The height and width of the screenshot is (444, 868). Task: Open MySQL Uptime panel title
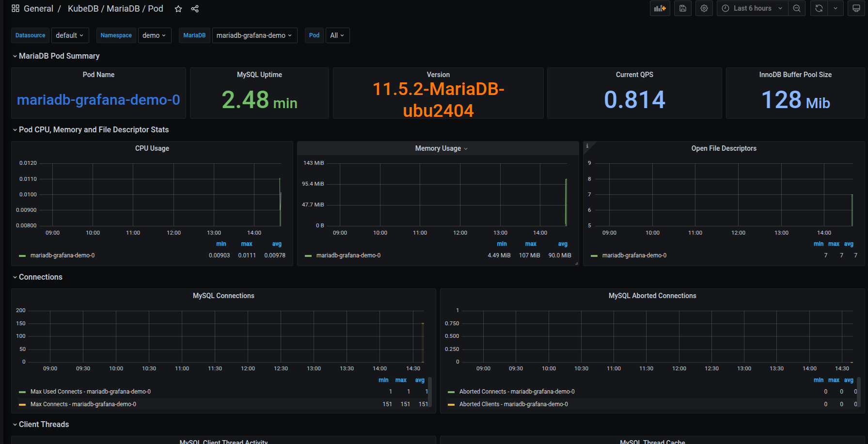point(259,75)
